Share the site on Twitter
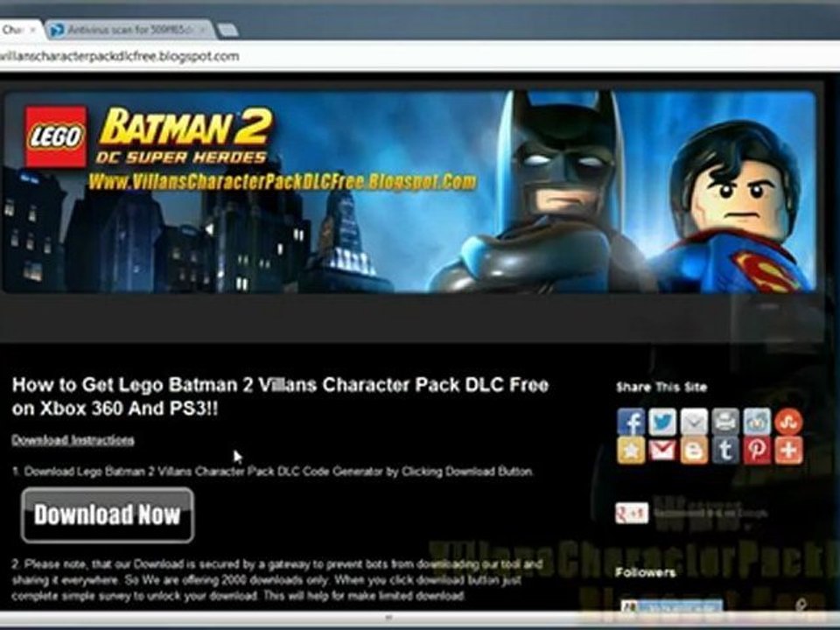The image size is (840, 630). [662, 422]
